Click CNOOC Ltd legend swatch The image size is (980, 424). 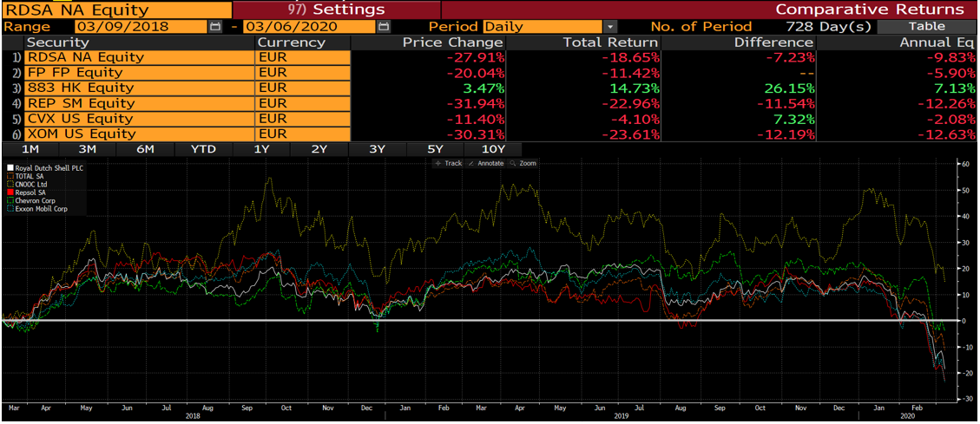point(10,185)
